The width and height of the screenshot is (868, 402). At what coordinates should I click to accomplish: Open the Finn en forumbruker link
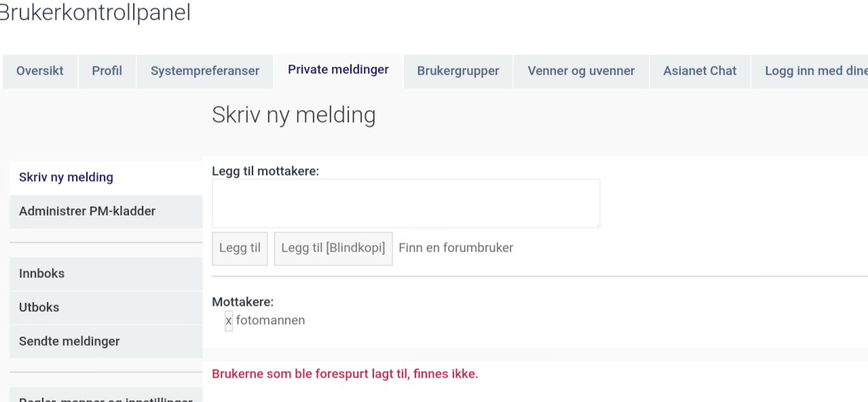[x=456, y=248]
